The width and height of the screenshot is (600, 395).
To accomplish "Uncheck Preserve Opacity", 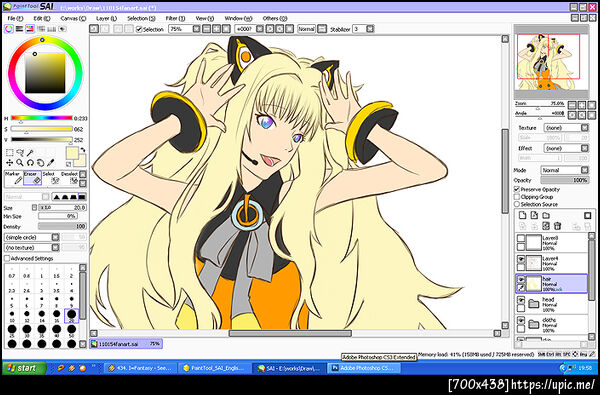I will point(517,189).
